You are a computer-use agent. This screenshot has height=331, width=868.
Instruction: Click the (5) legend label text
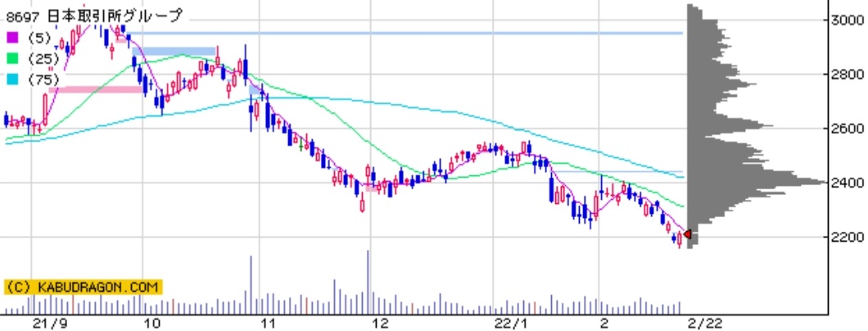pos(38,39)
